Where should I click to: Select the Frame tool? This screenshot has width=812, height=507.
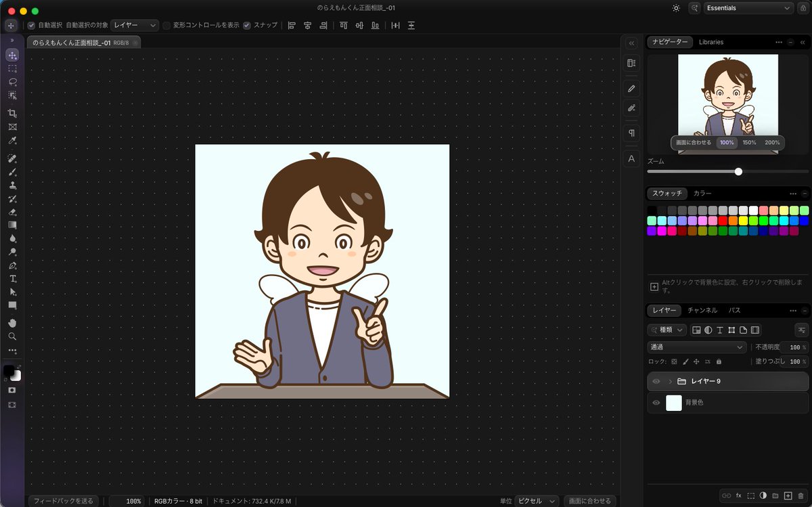click(12, 127)
